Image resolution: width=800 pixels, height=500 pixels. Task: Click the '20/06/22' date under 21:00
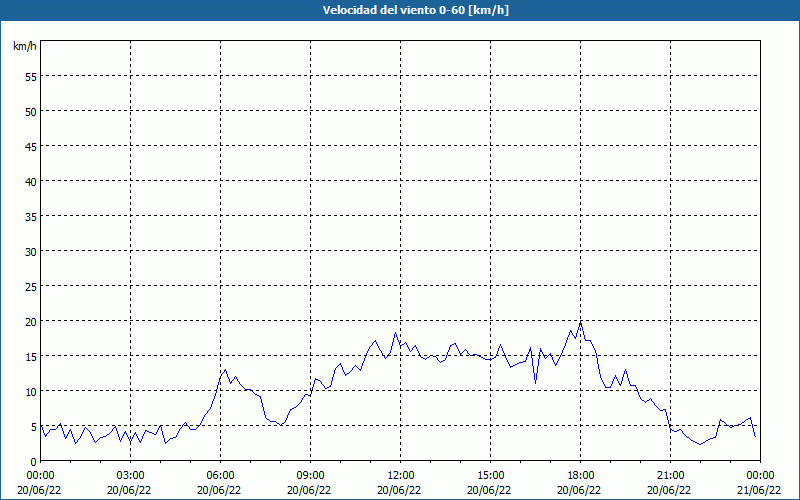pyautogui.click(x=669, y=490)
